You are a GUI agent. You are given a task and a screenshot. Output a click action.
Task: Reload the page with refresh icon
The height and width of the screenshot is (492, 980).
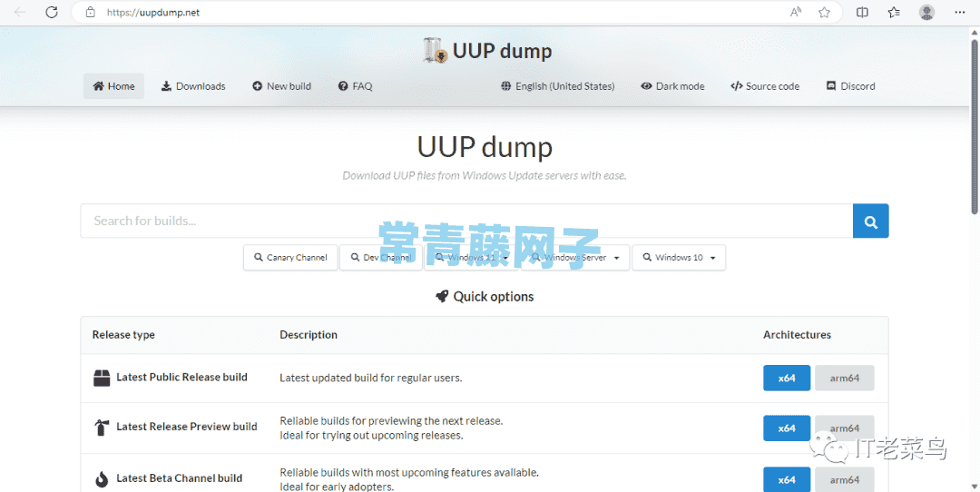coord(52,12)
